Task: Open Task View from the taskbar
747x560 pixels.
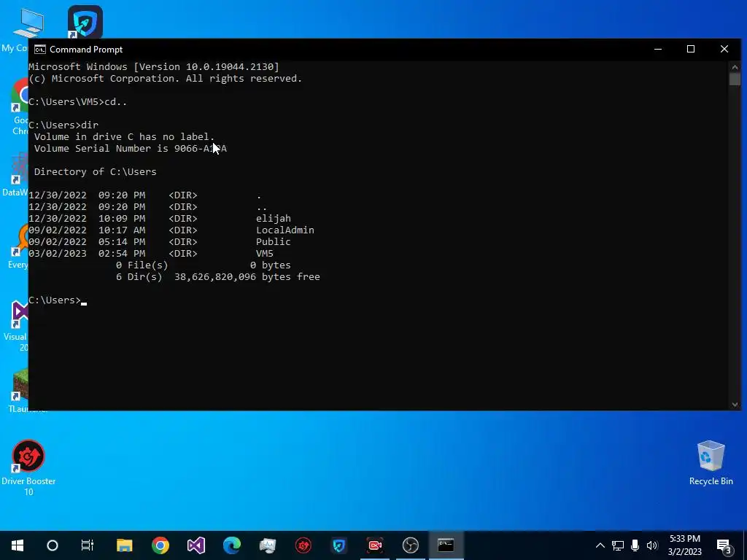Action: click(x=88, y=545)
